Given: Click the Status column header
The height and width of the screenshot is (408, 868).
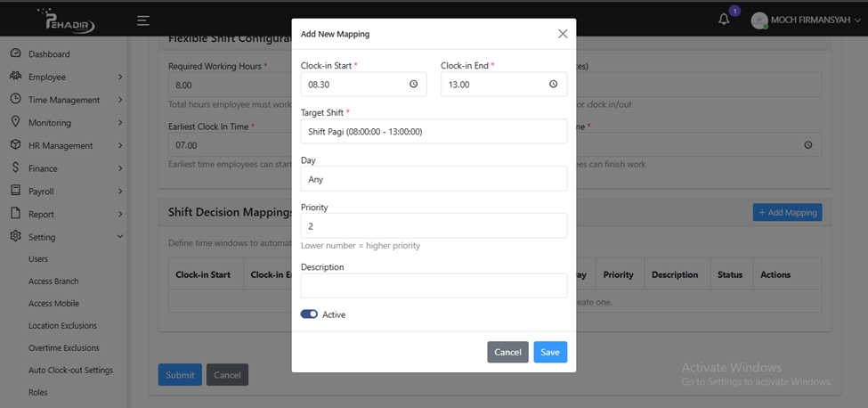Looking at the screenshot, I should (730, 274).
